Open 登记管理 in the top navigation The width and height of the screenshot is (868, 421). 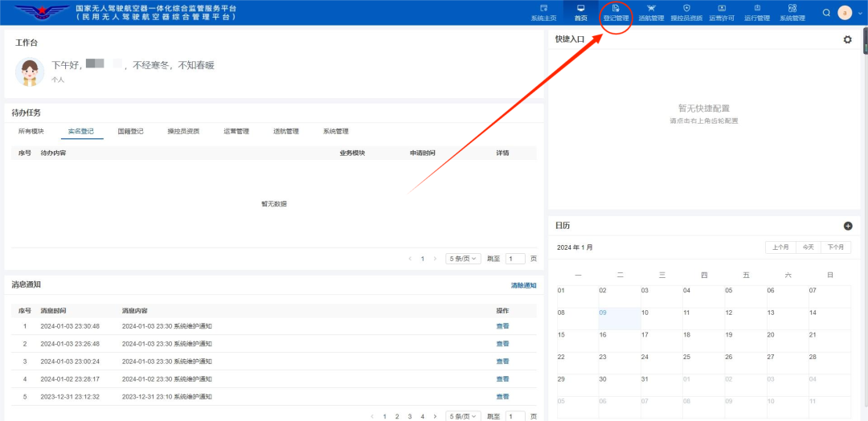616,12
